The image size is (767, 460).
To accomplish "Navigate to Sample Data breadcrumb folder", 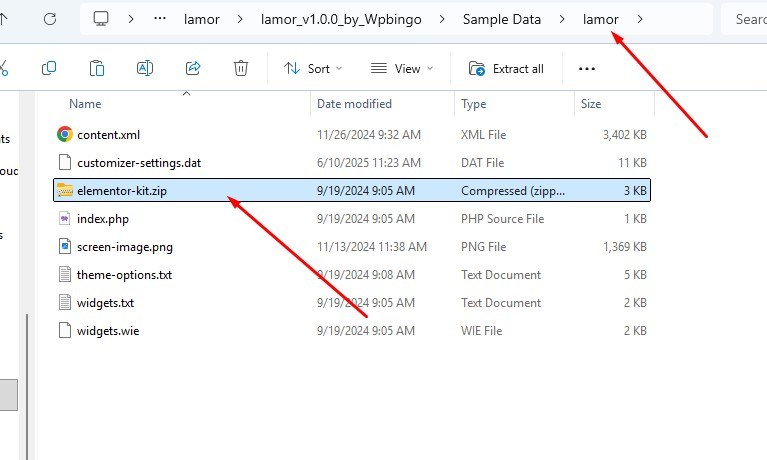I will (501, 19).
